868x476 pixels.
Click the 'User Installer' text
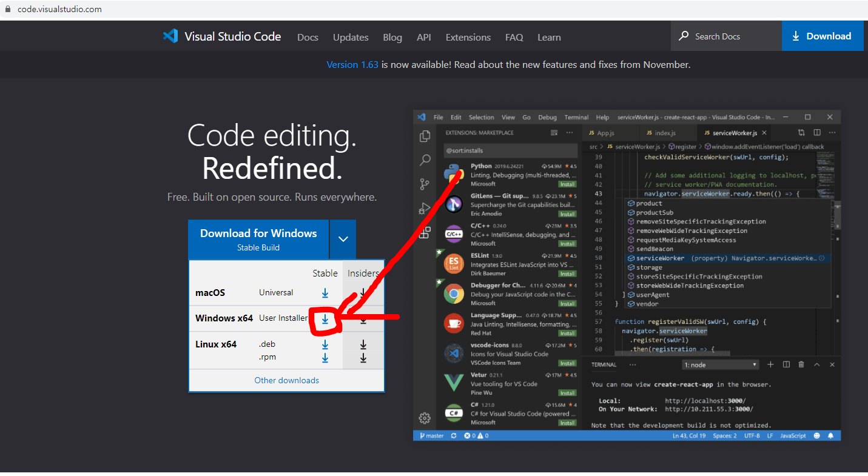pyautogui.click(x=283, y=318)
